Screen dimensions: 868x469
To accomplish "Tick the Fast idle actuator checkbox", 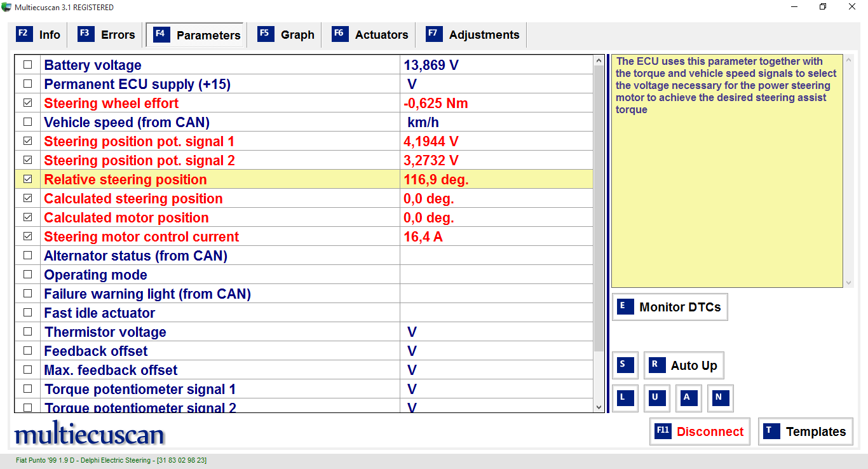I will click(x=27, y=313).
